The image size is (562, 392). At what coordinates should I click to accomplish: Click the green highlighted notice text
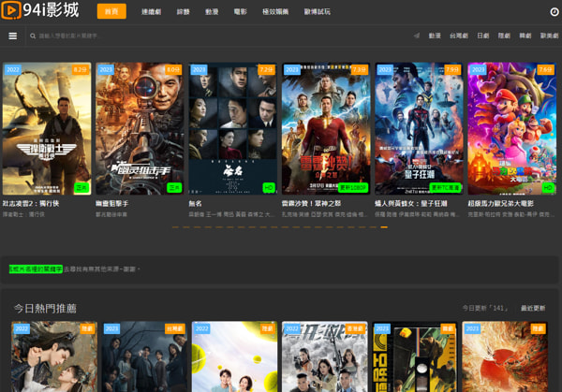(36, 269)
